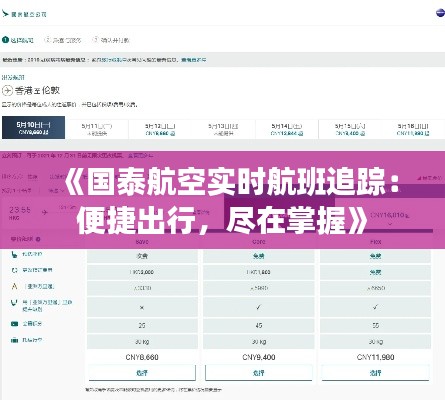Click the X mark in the CNY8,660 column

tap(142, 307)
